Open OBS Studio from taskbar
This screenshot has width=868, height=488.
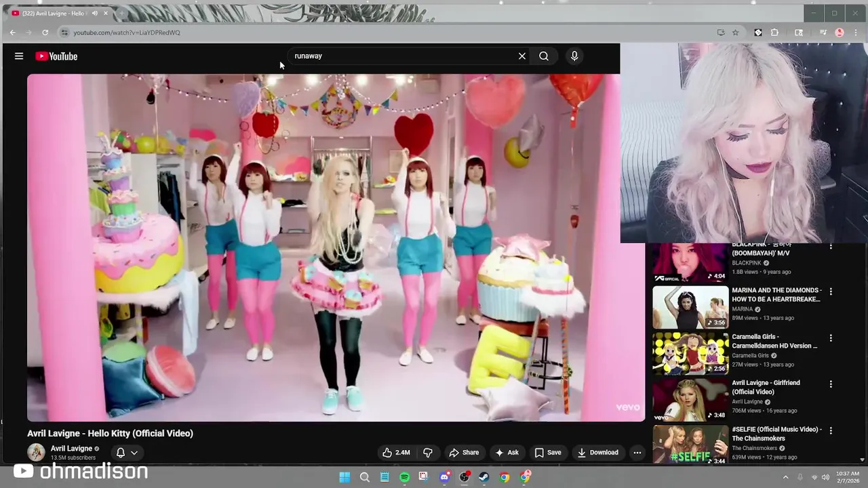(464, 477)
